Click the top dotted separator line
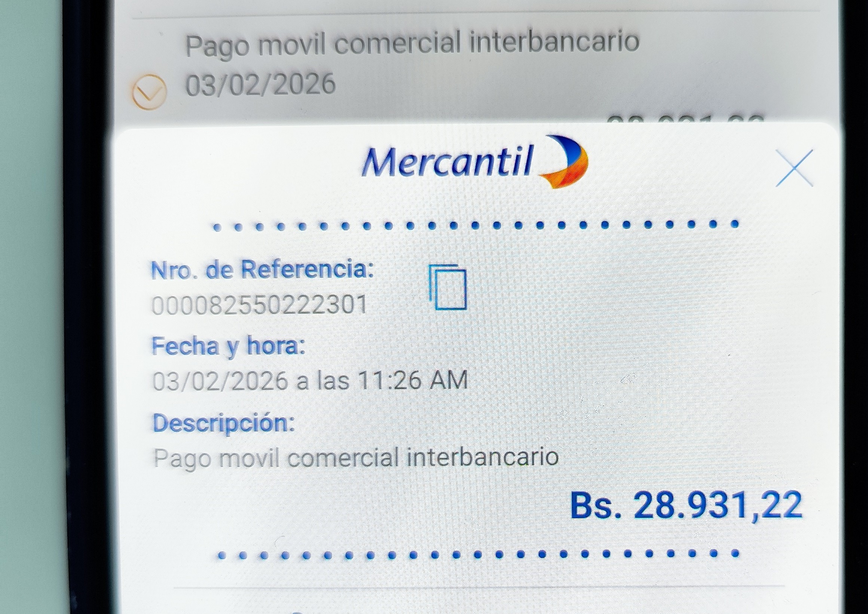 point(476,226)
